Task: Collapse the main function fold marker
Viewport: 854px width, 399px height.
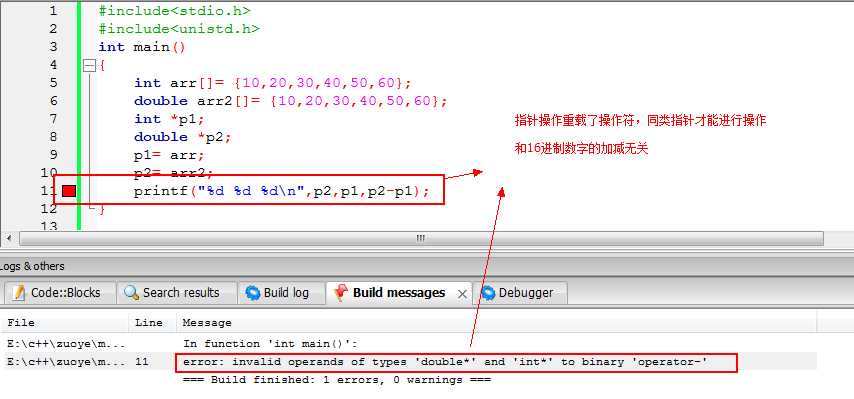Action: tap(88, 65)
